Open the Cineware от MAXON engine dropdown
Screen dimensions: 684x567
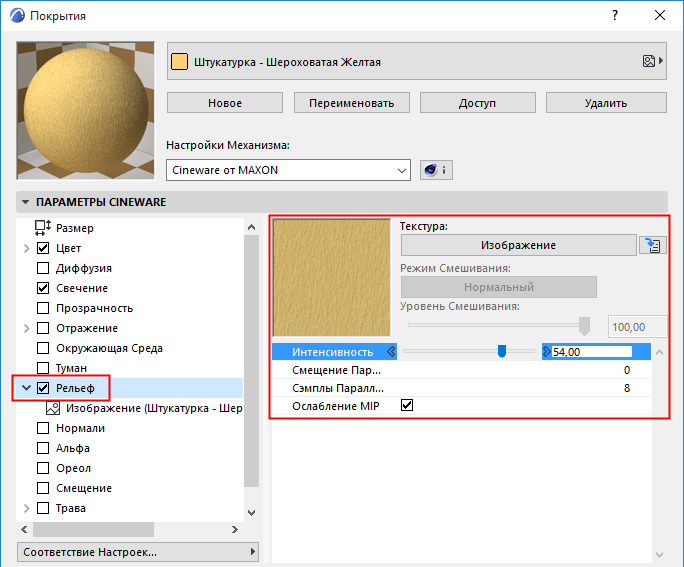(288, 170)
